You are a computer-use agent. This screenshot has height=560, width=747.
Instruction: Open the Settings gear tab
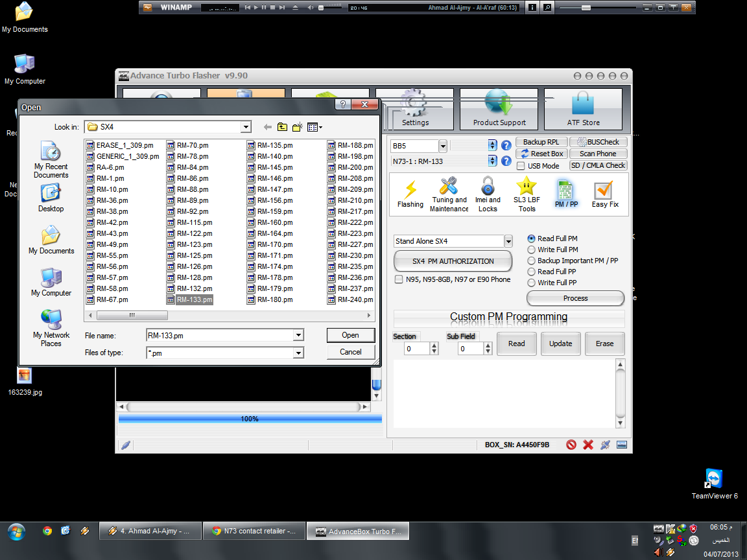point(415,109)
